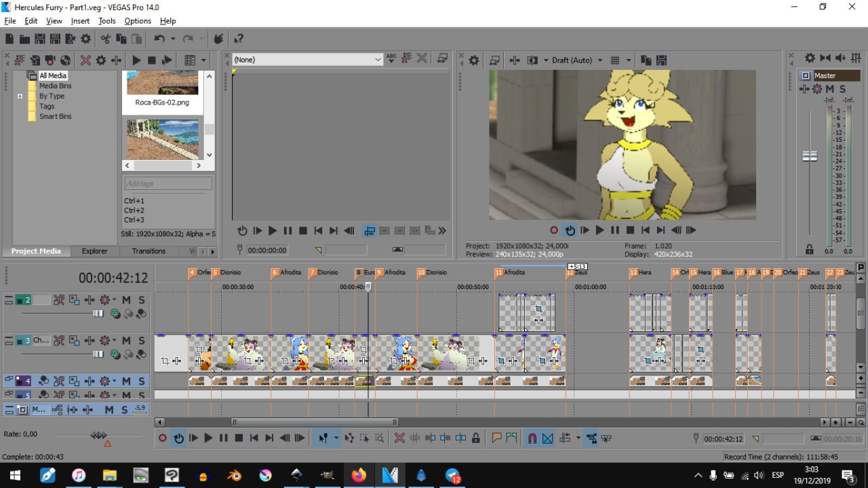Image resolution: width=868 pixels, height=488 pixels.
Task: Mute track 2 with M button
Action: [126, 300]
